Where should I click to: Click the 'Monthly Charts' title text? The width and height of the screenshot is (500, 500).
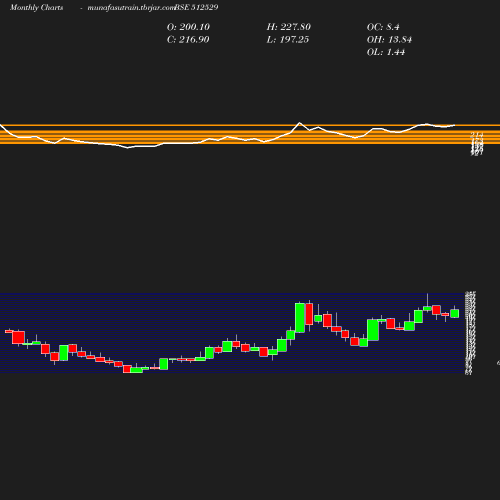point(37,7)
